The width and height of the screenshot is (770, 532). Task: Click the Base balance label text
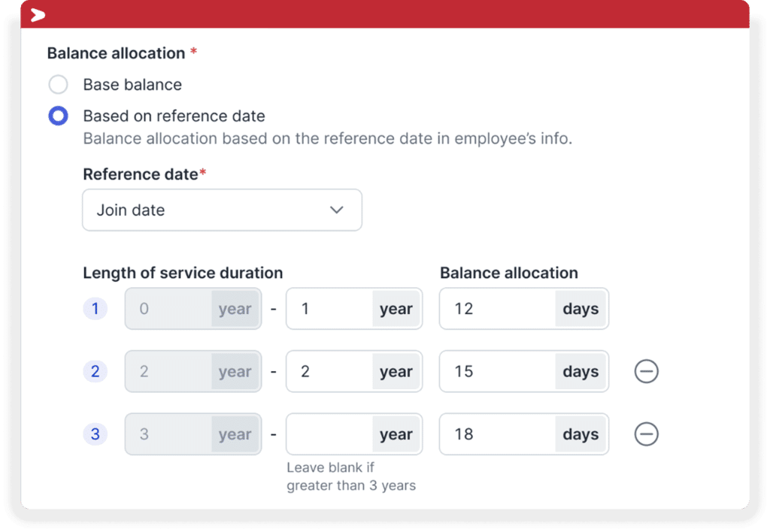coord(132,84)
